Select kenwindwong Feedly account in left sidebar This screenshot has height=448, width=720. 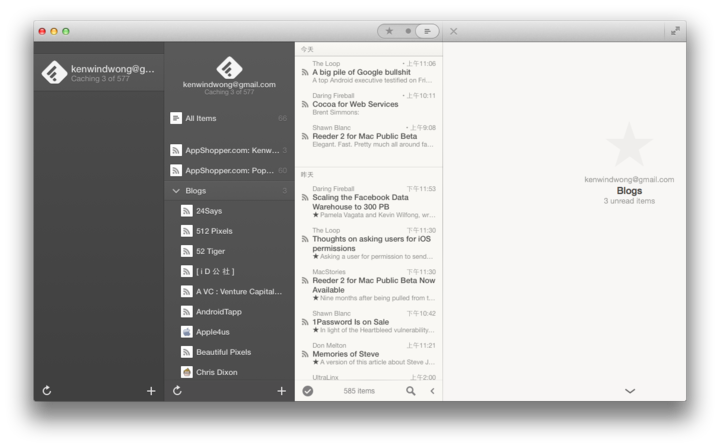98,72
